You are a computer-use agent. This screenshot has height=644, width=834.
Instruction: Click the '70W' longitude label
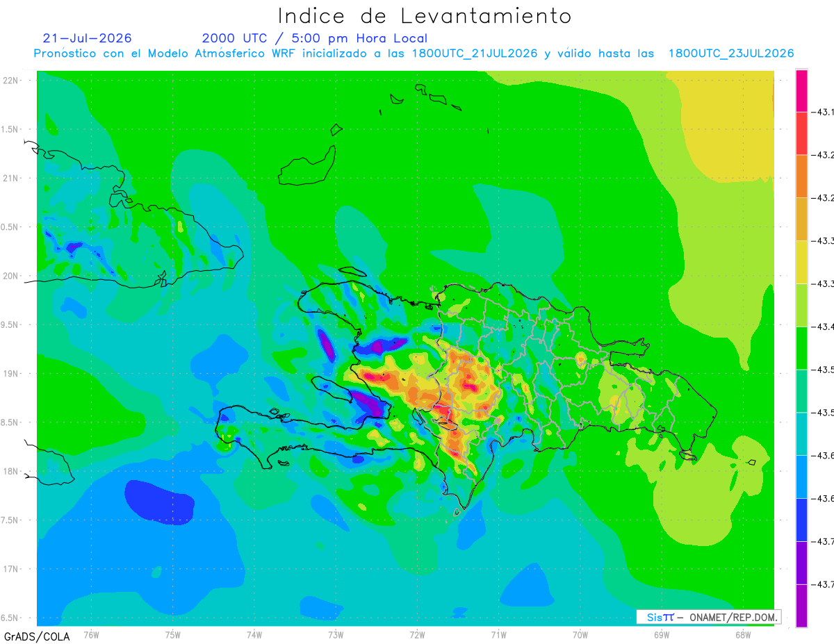580,636
